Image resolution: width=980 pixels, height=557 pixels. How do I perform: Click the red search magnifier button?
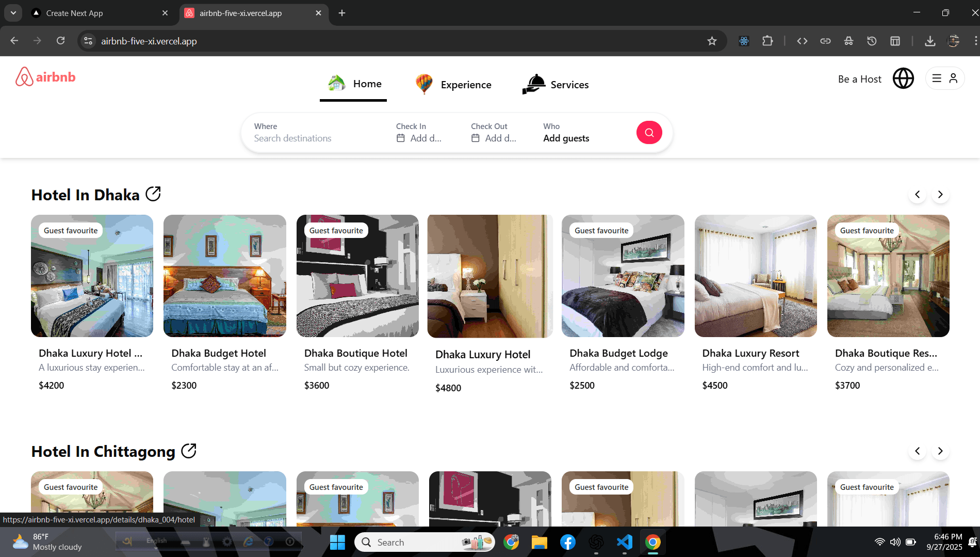click(649, 133)
